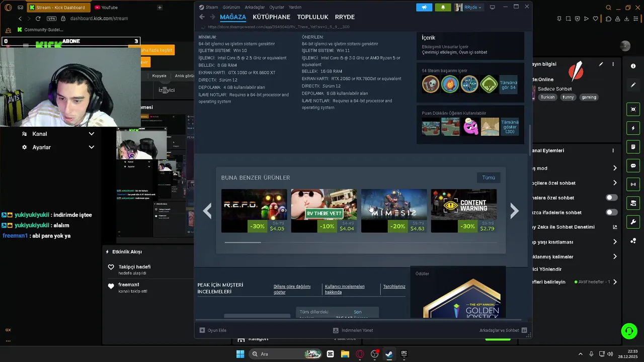This screenshot has height=362, width=644.
Task: Expand Kanal section in Kick sidebar
Action: pyautogui.click(x=58, y=134)
